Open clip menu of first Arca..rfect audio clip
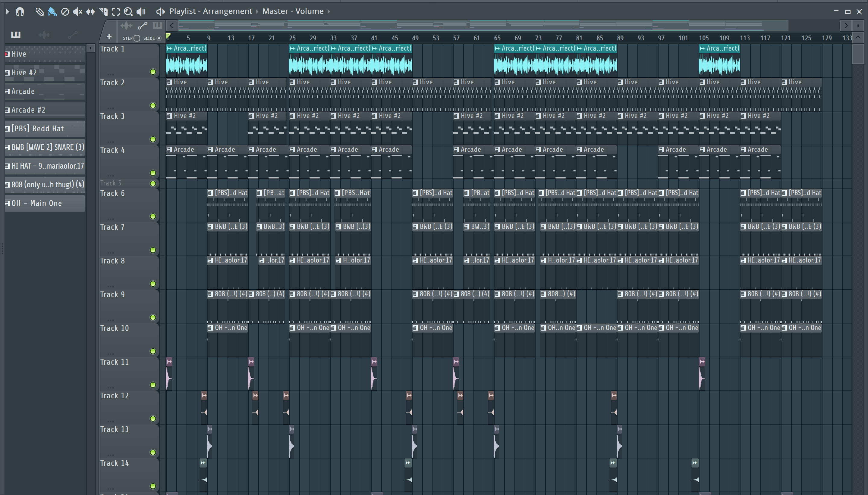Image resolution: width=868 pixels, height=495 pixels. [169, 48]
